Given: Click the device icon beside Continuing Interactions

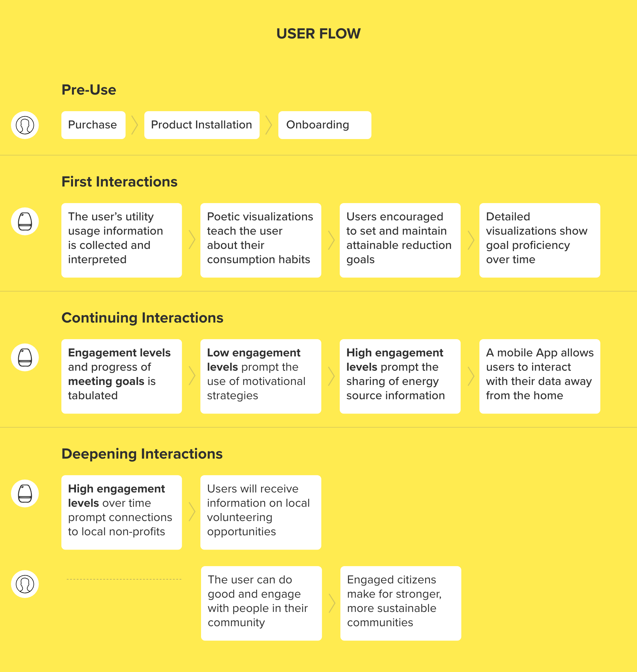Looking at the screenshot, I should (25, 357).
